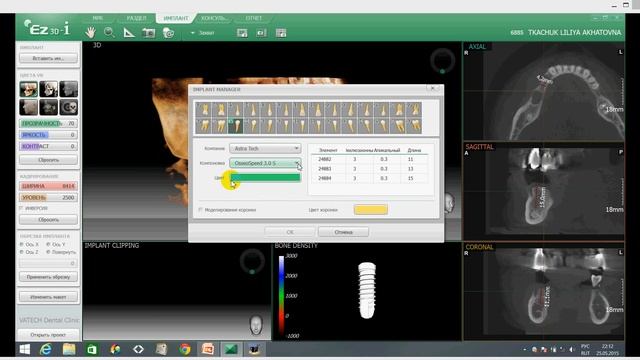Switch to the ИМПЛАНТ tab
The image size is (640, 360).
tap(176, 18)
